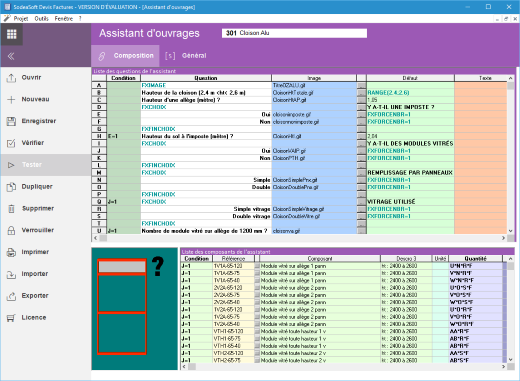Image resolution: width=520 pixels, height=381 pixels.
Task: Click the browse button for CloisonHI.gif row
Action: (361, 136)
